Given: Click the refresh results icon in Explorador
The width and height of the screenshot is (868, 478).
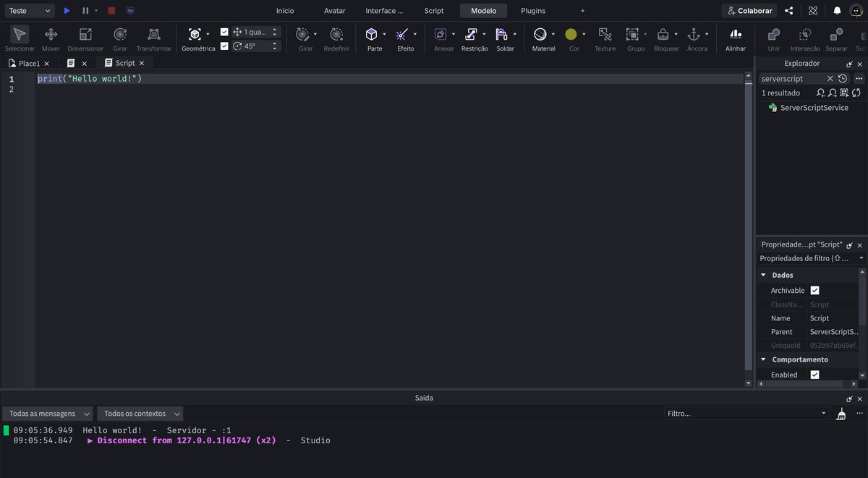Looking at the screenshot, I should point(856,93).
